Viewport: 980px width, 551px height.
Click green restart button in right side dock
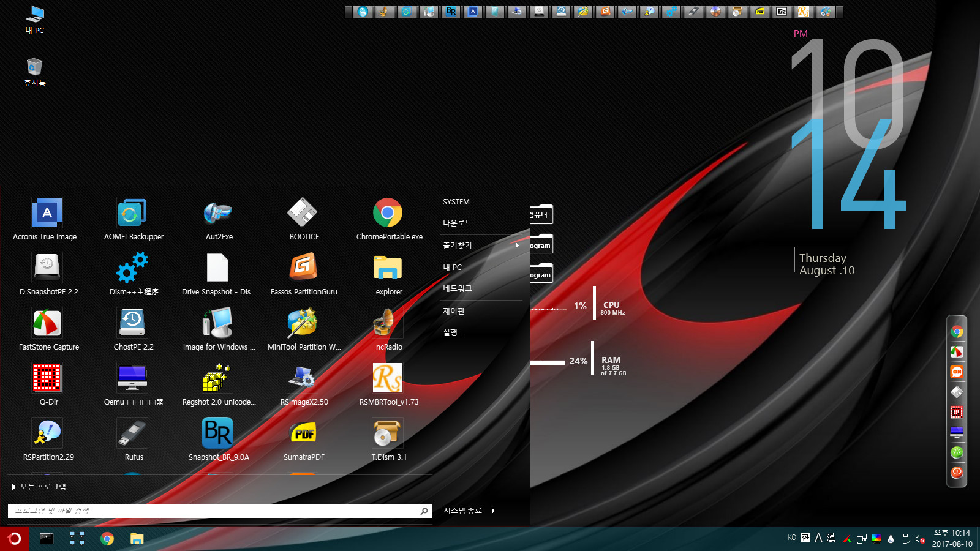pos(957,452)
